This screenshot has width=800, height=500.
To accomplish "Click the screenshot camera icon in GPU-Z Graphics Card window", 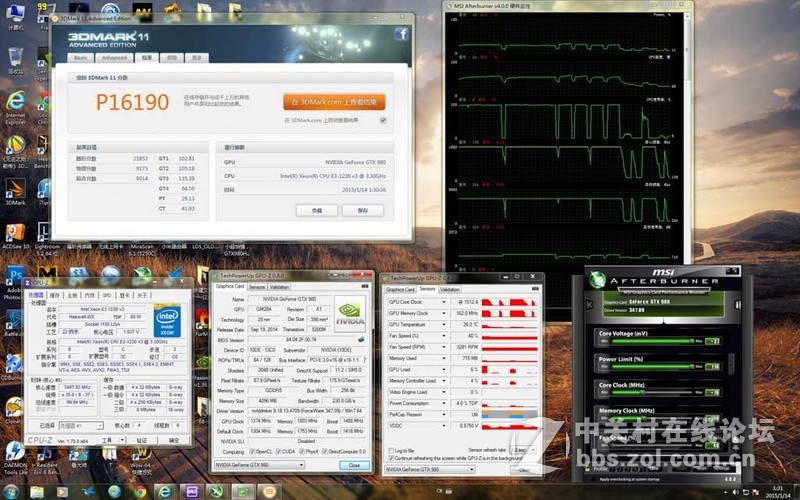I will point(364,287).
